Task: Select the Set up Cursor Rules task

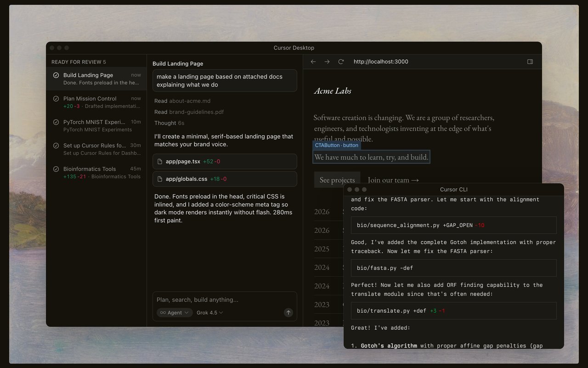Action: 96,149
